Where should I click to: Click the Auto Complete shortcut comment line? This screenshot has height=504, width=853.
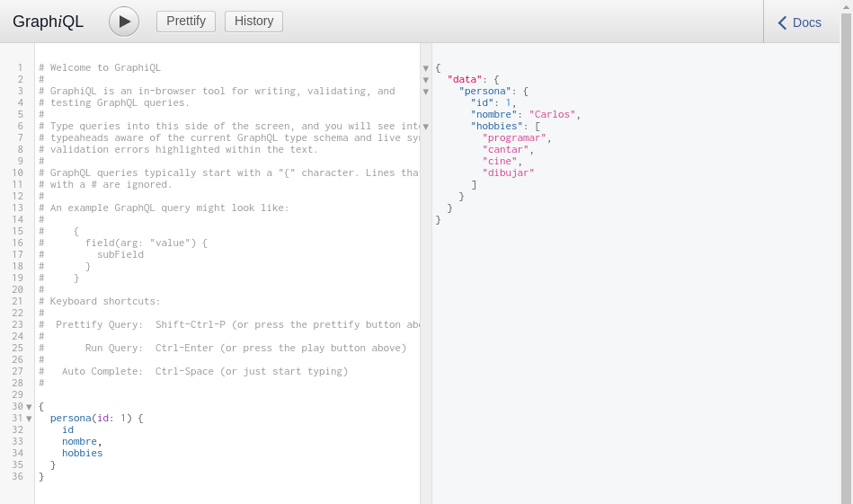pyautogui.click(x=193, y=371)
